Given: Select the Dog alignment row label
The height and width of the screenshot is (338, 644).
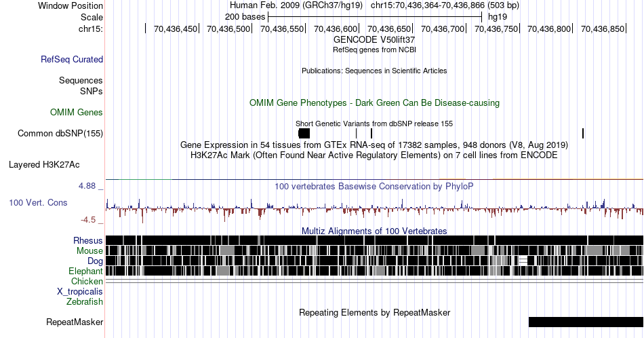Looking at the screenshot, I should [x=96, y=261].
